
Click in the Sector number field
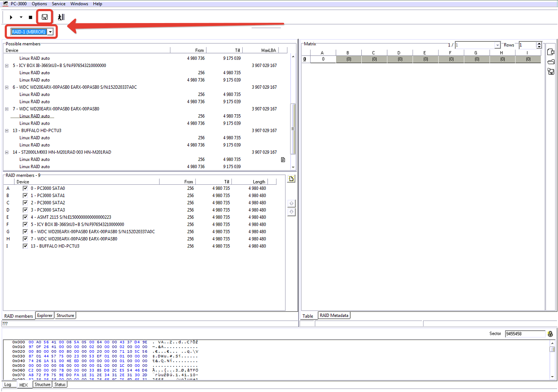pyautogui.click(x=525, y=334)
